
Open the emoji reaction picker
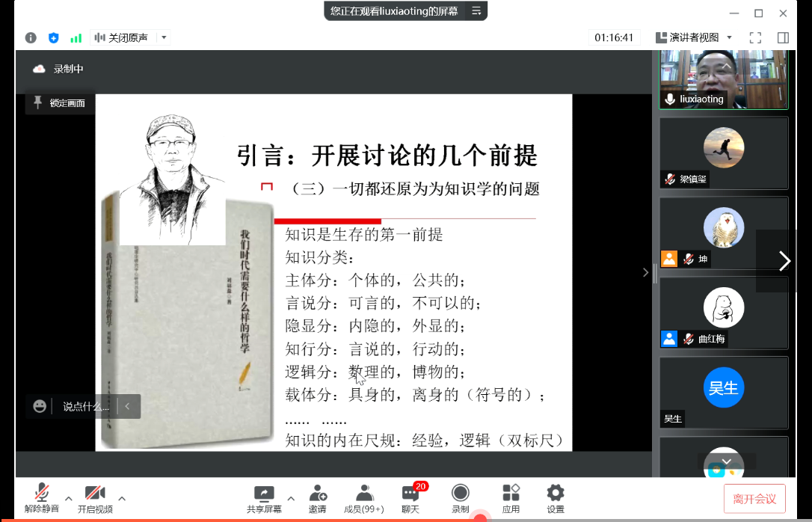point(40,406)
